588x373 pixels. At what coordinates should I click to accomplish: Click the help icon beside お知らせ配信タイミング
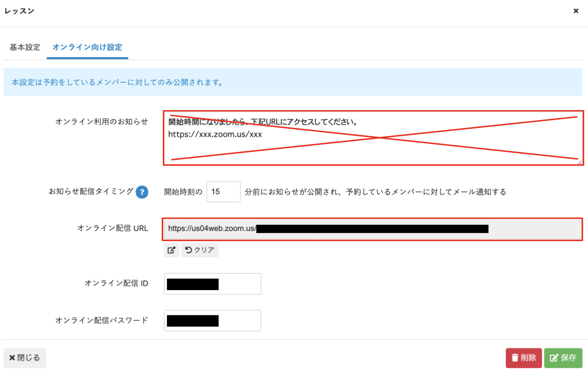click(142, 192)
